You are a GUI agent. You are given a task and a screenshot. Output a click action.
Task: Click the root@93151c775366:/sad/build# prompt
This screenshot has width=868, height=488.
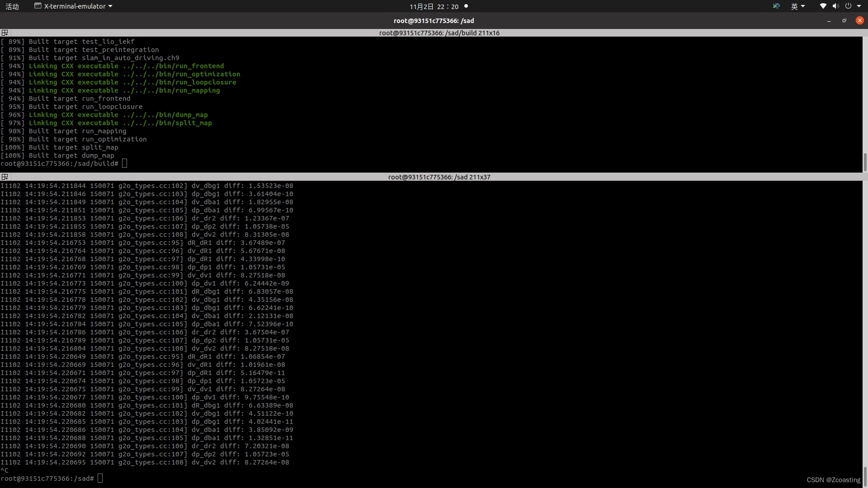tap(59, 164)
